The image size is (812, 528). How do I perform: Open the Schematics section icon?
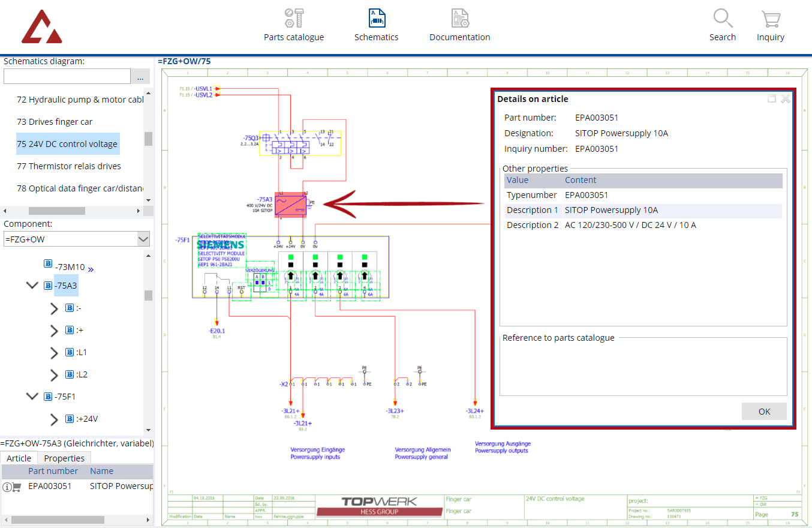pyautogui.click(x=376, y=18)
